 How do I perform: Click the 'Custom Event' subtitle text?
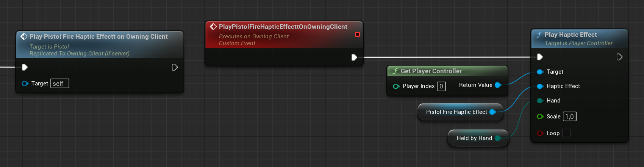pos(237,43)
